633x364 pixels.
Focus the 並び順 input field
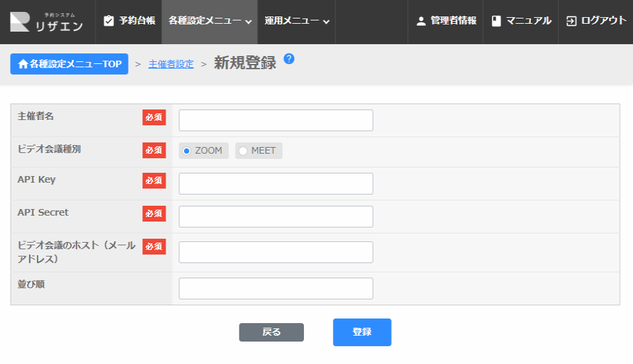coord(276,289)
